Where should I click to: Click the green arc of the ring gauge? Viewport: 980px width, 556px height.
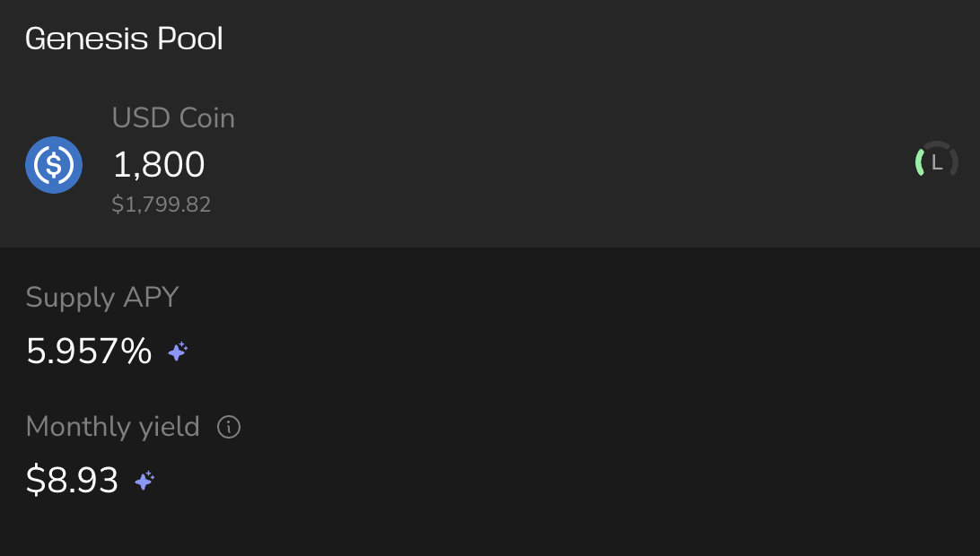coord(920,162)
